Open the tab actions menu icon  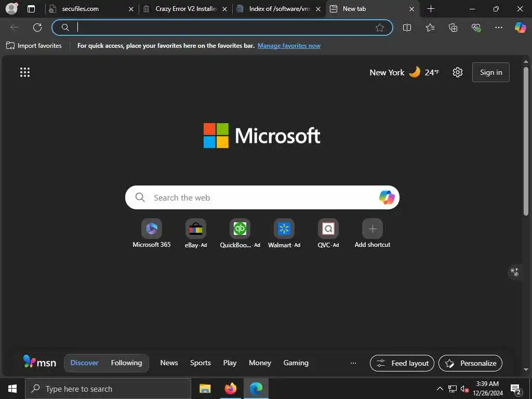click(x=31, y=9)
